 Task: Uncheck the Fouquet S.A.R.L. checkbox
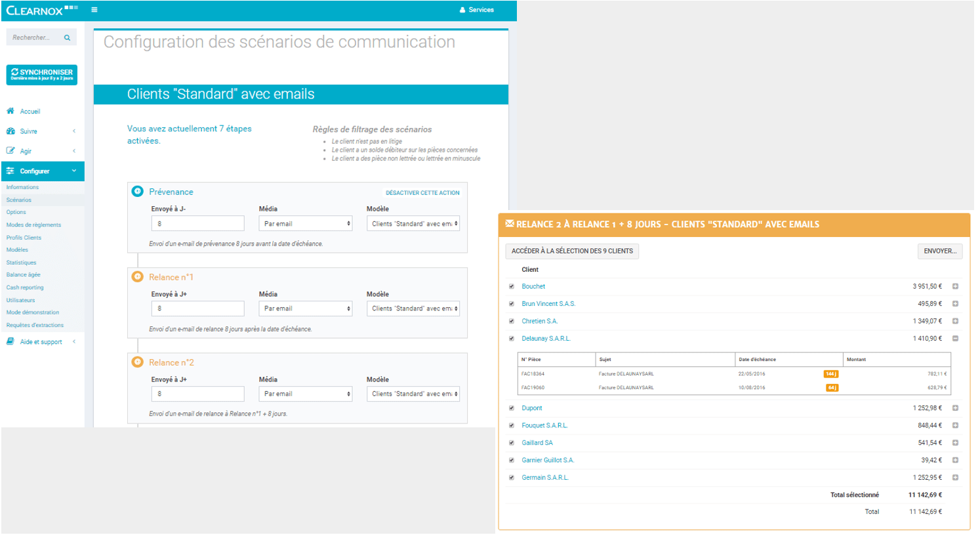[512, 425]
